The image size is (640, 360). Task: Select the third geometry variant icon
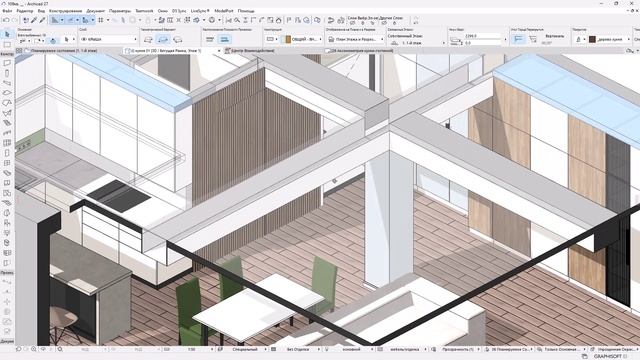coord(178,39)
